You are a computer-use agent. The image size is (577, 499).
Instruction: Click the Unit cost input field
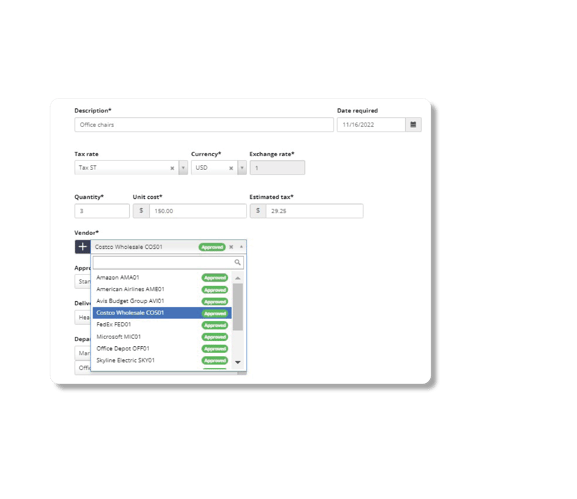tap(198, 211)
